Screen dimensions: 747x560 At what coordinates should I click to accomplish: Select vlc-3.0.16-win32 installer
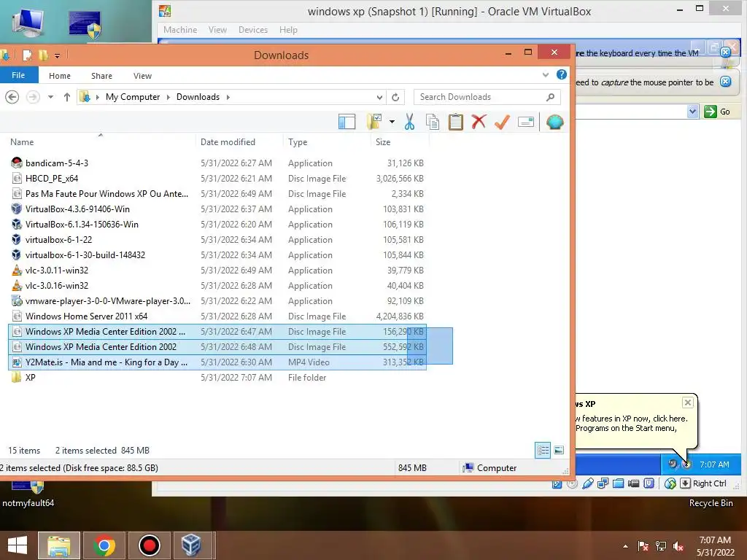(57, 285)
